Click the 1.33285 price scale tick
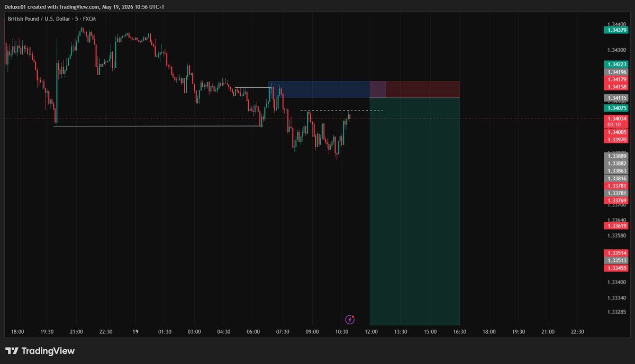 pos(616,312)
